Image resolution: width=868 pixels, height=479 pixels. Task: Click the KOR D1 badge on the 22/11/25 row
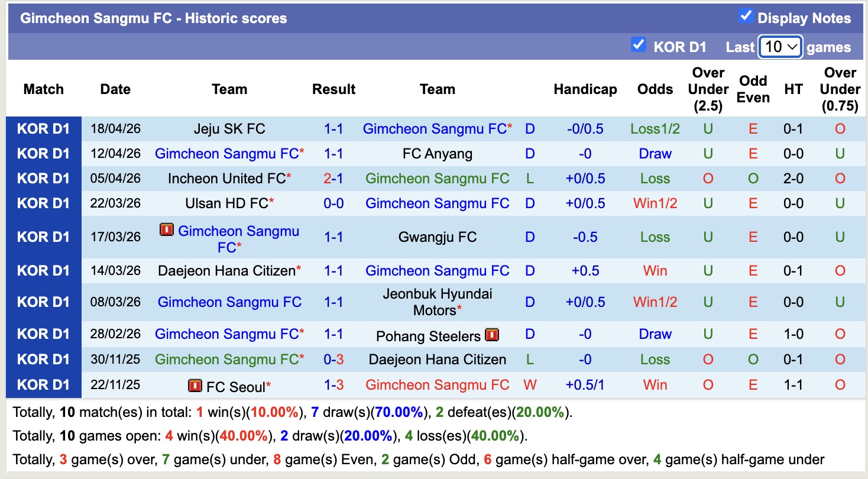tap(44, 385)
